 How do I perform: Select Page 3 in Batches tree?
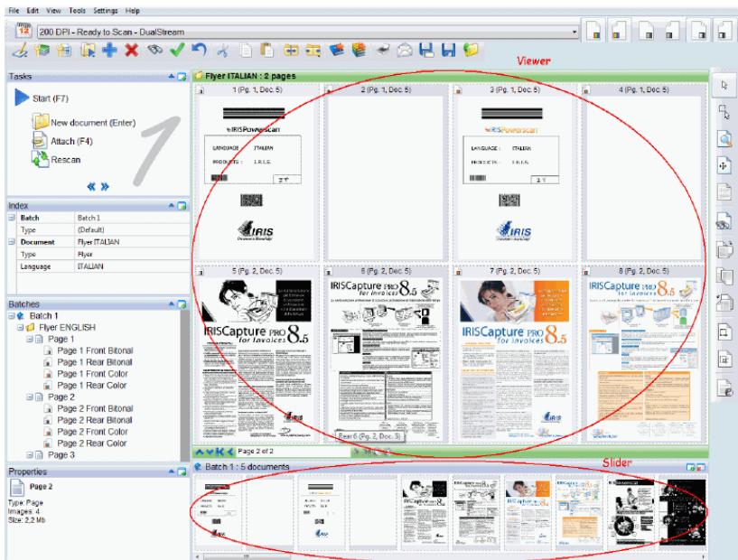click(54, 455)
